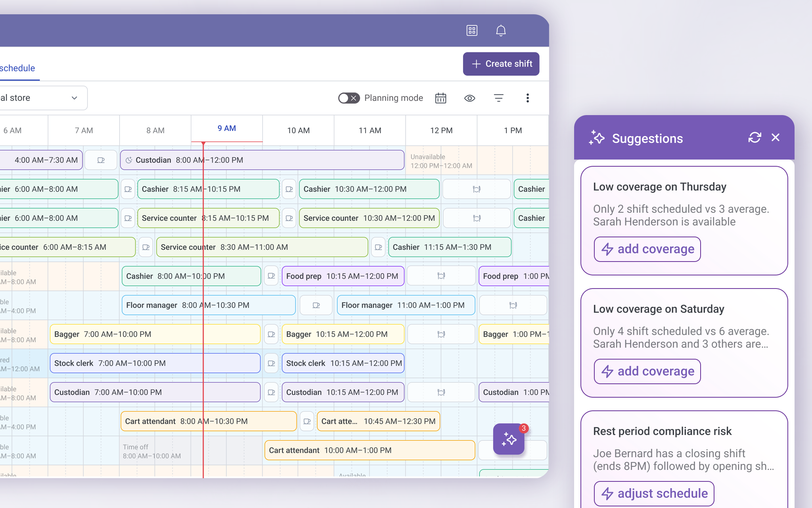Open the filter options icon
Image resolution: width=812 pixels, height=508 pixels.
click(x=499, y=98)
